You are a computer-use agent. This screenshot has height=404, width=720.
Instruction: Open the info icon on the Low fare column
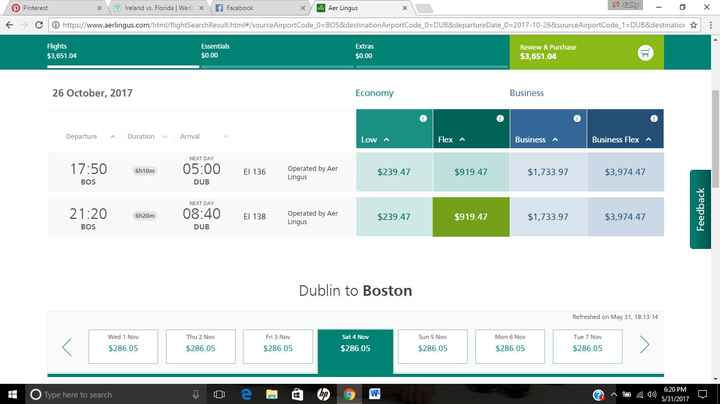pos(423,119)
